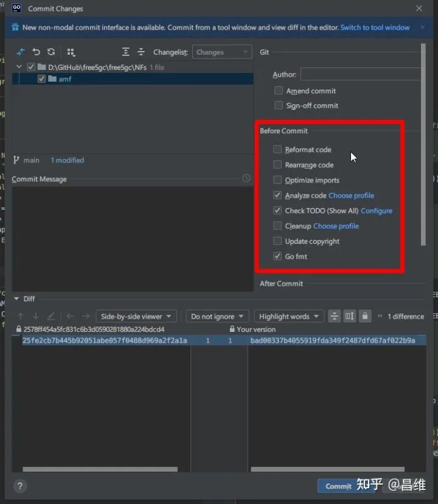Image resolution: width=438 pixels, height=504 pixels.
Task: Click the right diff pane horizontal scrollbar
Action: pos(328,469)
